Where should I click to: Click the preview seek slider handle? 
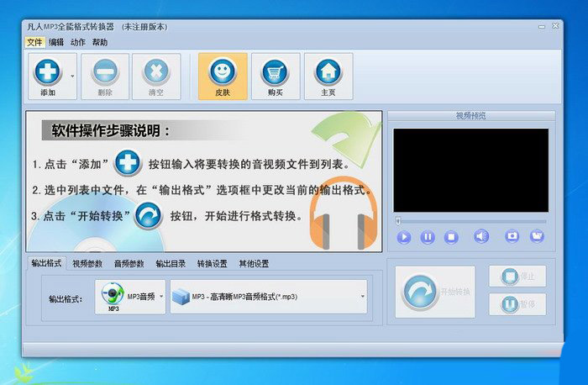pos(398,221)
